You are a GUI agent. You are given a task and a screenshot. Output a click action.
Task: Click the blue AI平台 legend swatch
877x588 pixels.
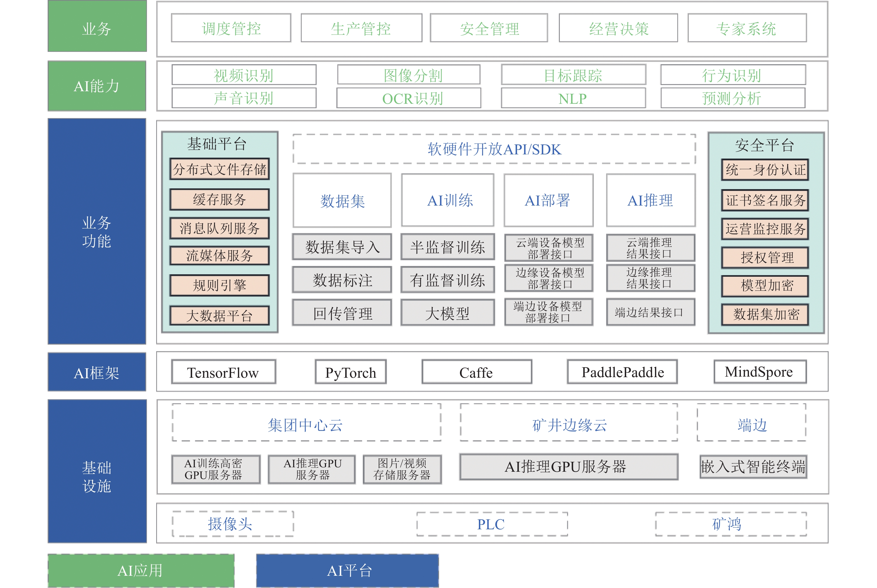click(x=347, y=570)
